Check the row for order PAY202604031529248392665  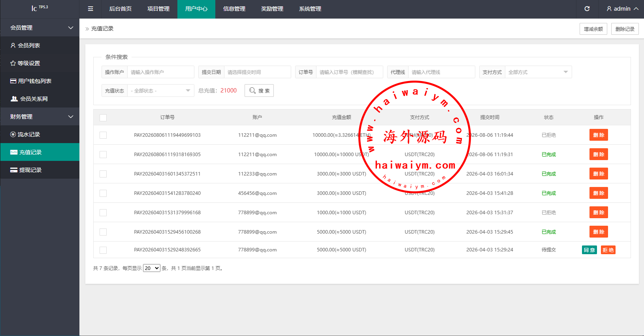click(103, 250)
